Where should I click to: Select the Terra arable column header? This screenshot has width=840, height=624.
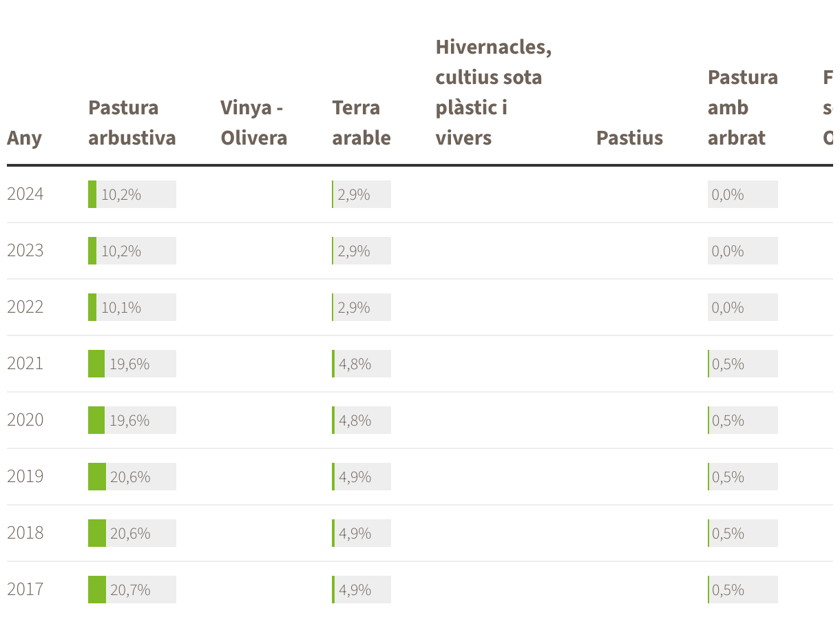[361, 123]
